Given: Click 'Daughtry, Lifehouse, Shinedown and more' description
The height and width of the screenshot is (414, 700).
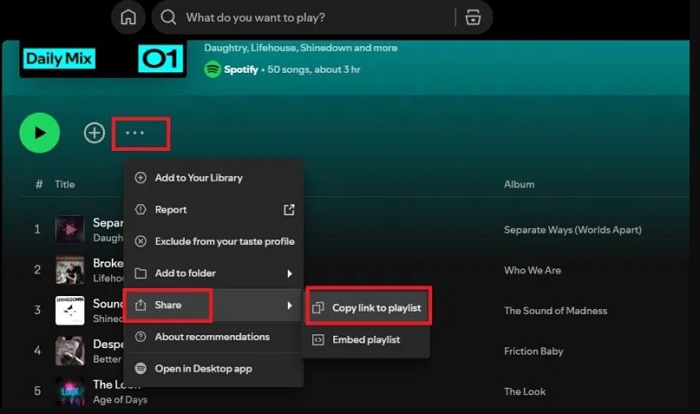Looking at the screenshot, I should point(301,48).
